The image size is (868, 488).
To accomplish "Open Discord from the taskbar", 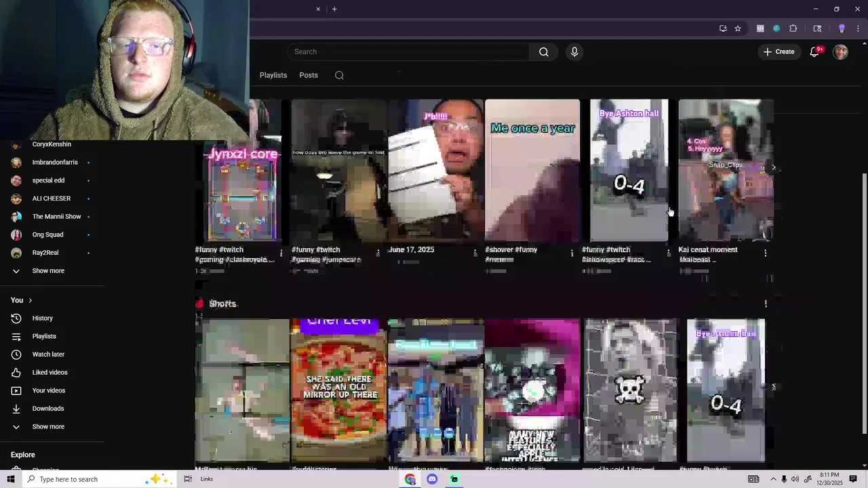I will coord(432,479).
